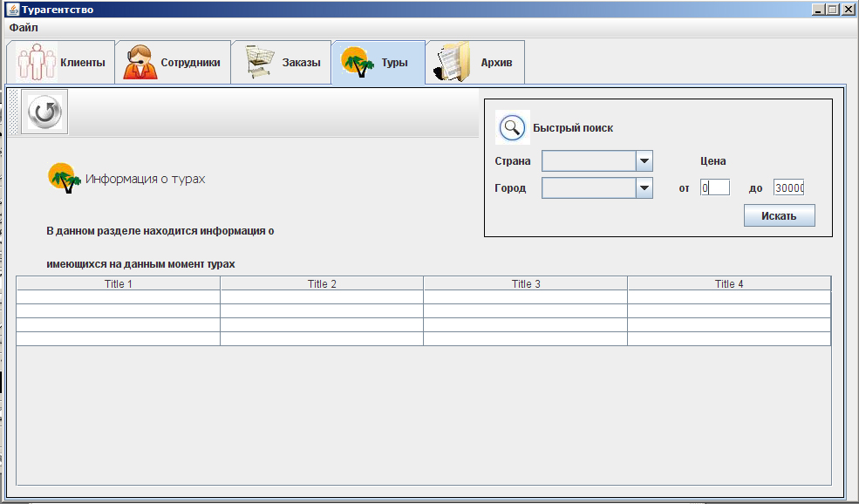Screen dimensions: 859x504
Task: Click the Искать search button
Action: click(x=779, y=215)
